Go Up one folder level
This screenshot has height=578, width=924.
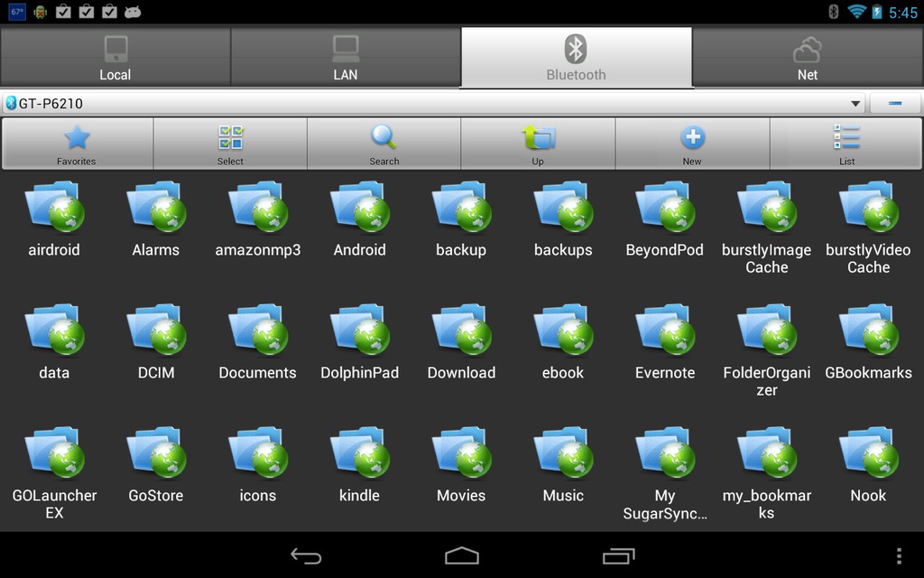(x=538, y=144)
